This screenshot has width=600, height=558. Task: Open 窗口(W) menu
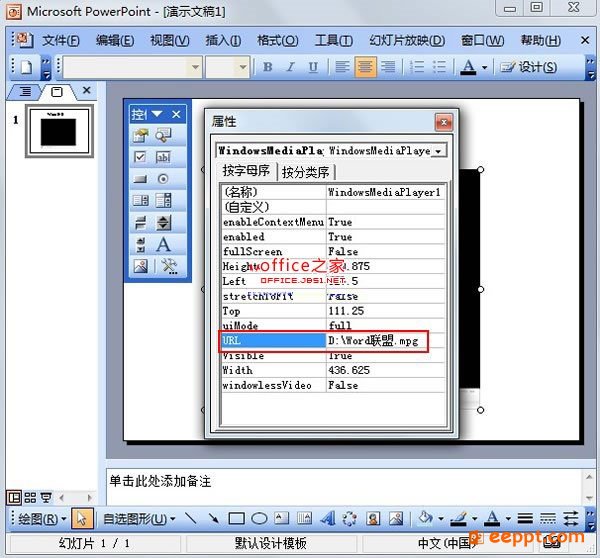(x=482, y=40)
